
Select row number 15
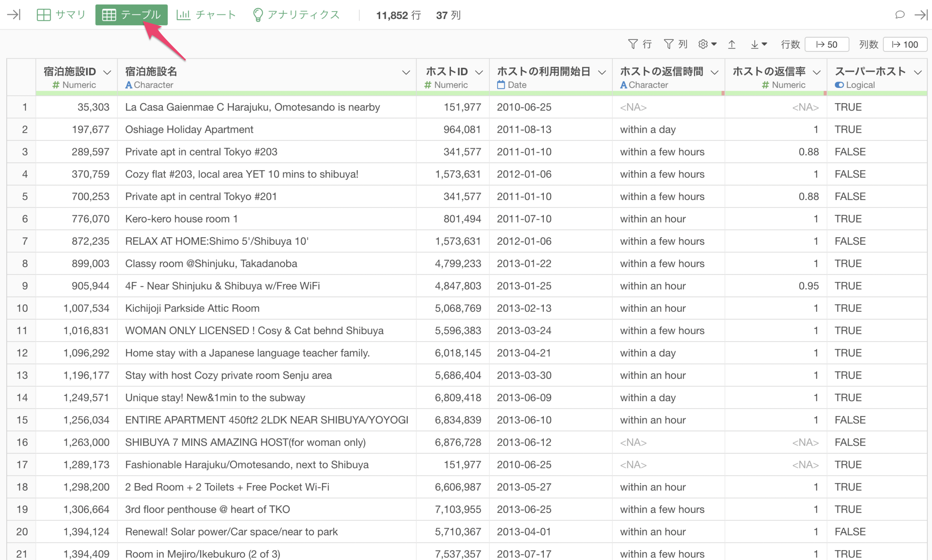[x=22, y=420]
